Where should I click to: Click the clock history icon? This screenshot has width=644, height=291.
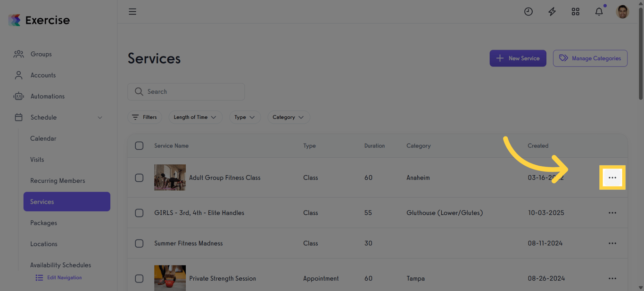pyautogui.click(x=528, y=11)
